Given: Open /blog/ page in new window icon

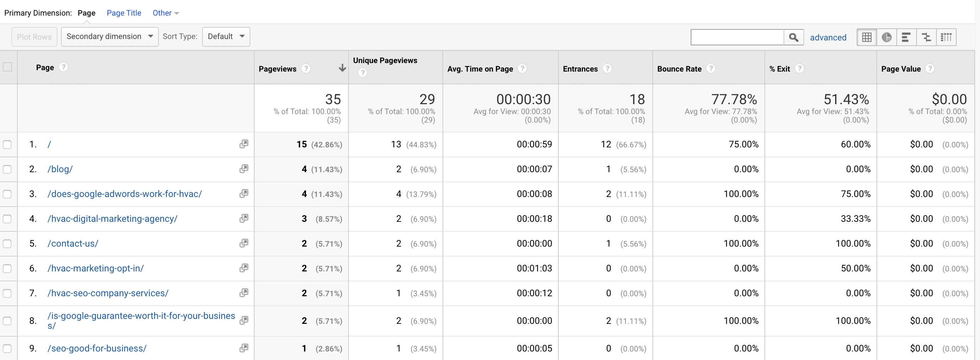Looking at the screenshot, I should (x=244, y=169).
